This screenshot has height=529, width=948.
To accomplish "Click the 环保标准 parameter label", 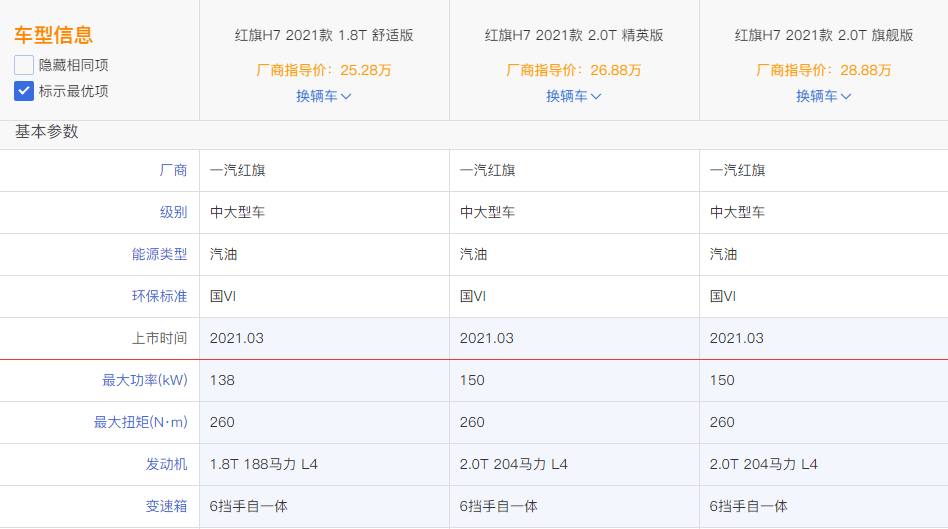I will (x=160, y=296).
